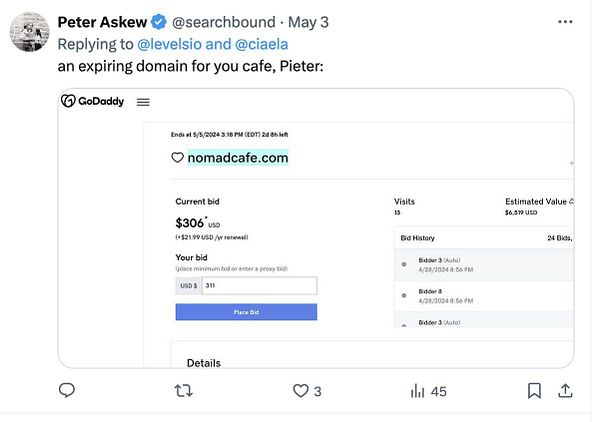Retweet this post via repost icon

(x=184, y=391)
